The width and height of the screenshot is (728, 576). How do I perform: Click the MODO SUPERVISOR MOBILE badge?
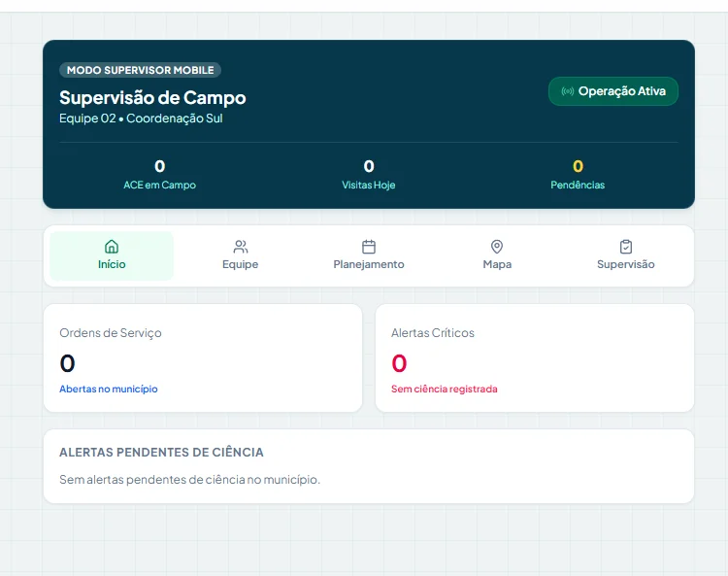coord(140,70)
